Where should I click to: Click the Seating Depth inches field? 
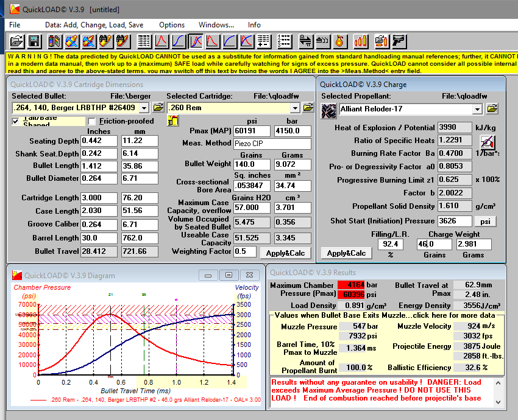99,141
